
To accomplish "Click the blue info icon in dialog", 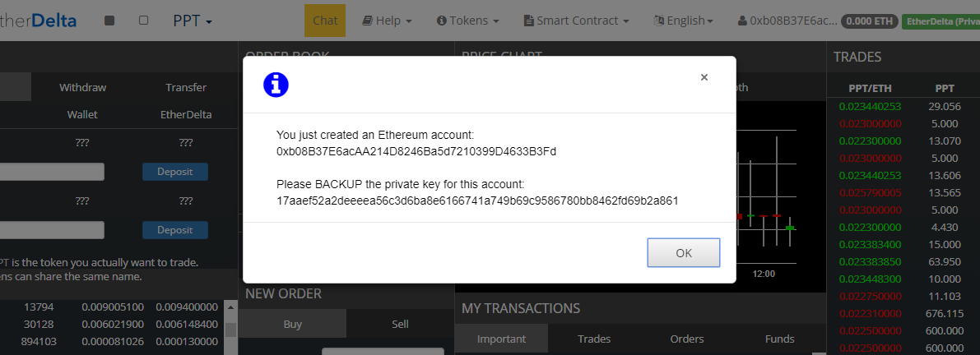I will click(x=276, y=84).
